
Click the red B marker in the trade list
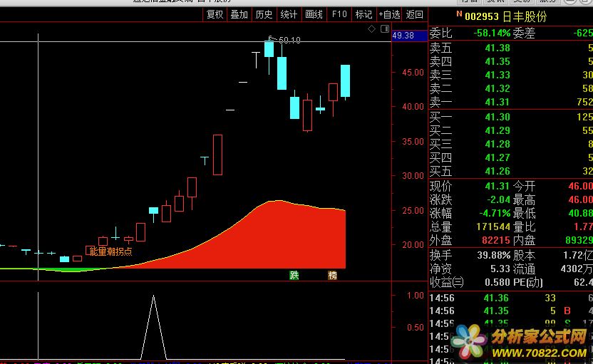(x=567, y=311)
